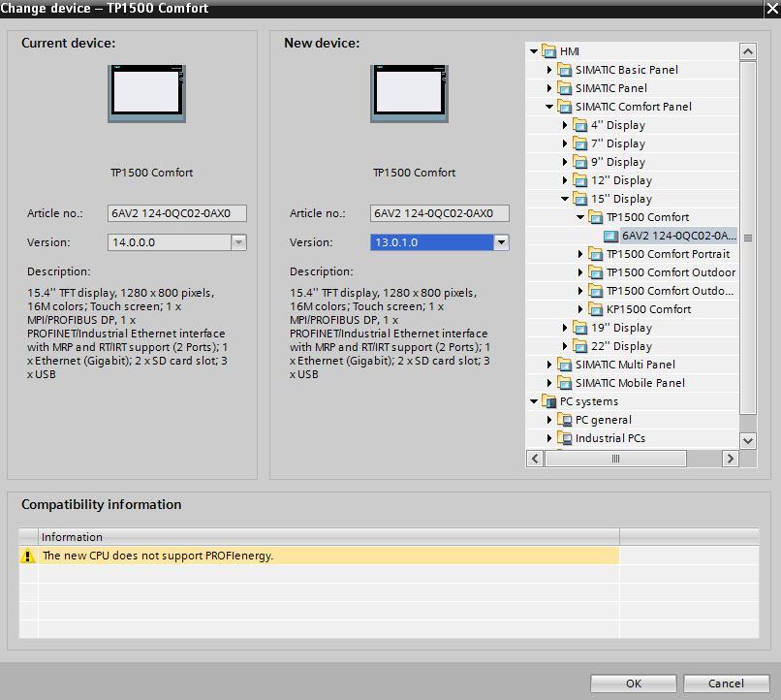Screen dimensions: 781x700
Task: Click the new device Article no. field
Action: click(x=439, y=213)
